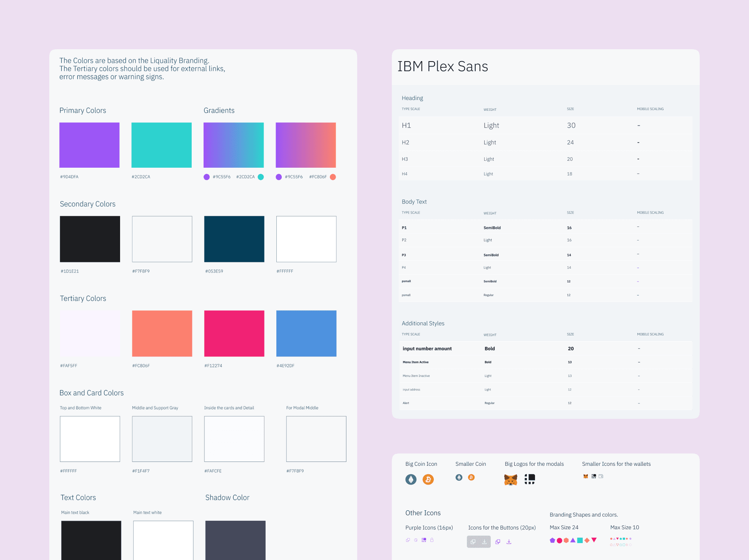This screenshot has height=560, width=749.
Task: Click the purple clock icon
Action: [416, 540]
